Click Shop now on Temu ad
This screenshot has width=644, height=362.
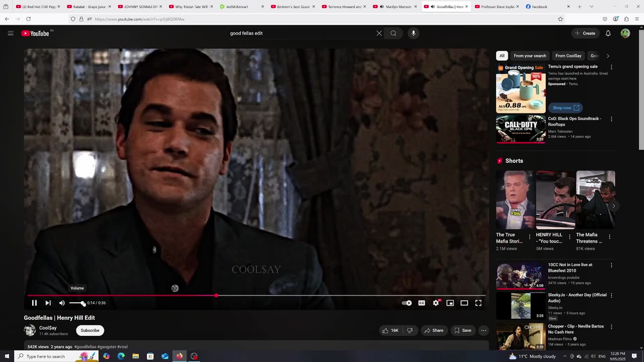pyautogui.click(x=565, y=108)
